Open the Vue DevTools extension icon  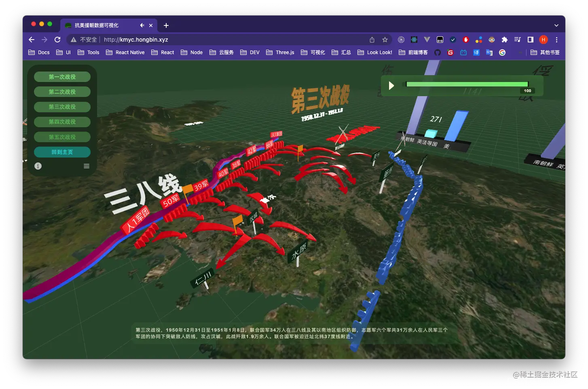point(427,40)
